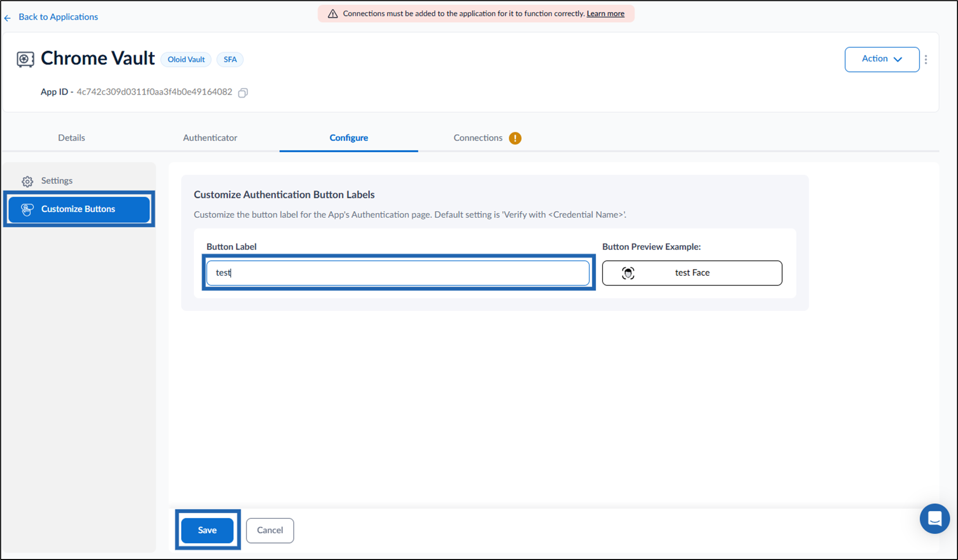Open the three-dot more options menu
958x560 pixels.
[x=926, y=60]
